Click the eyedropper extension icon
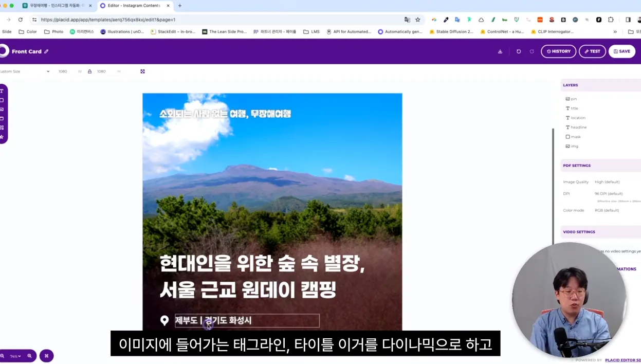Image resolution: width=641 pixels, height=364 pixels. pyautogui.click(x=446, y=20)
